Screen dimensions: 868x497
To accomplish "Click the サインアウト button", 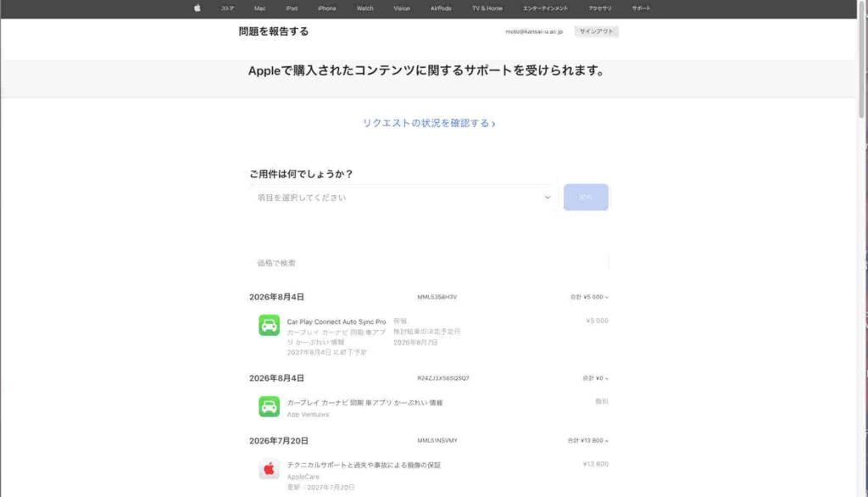I will click(x=596, y=31).
